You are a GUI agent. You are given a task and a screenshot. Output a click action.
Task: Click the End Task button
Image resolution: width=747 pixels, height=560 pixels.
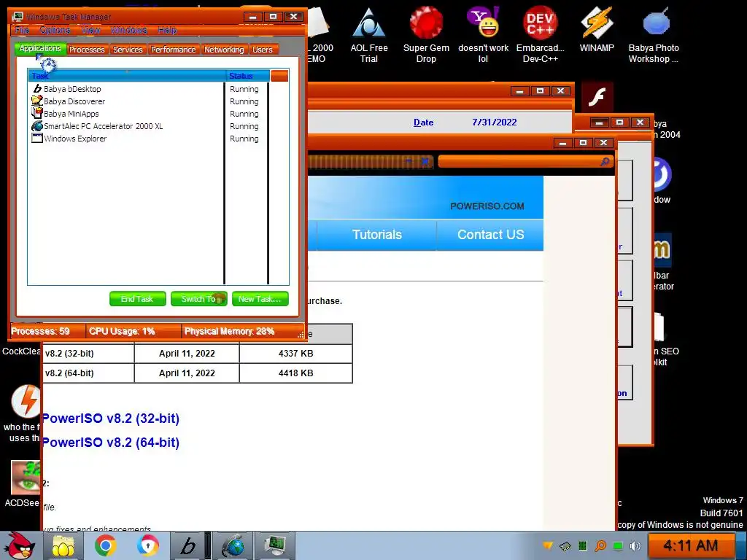[138, 298]
